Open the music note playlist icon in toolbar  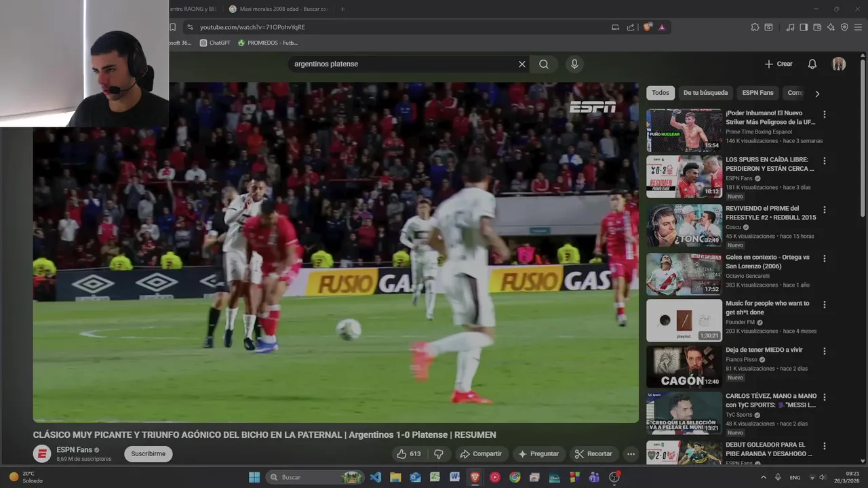pos(790,27)
